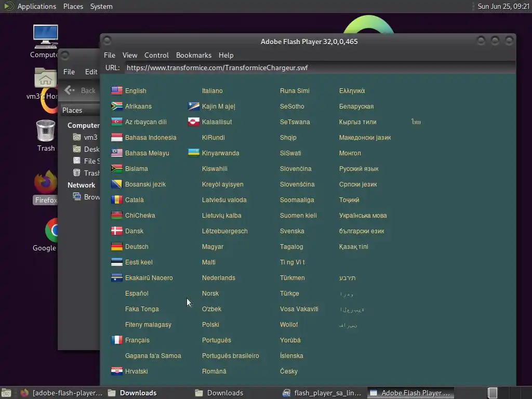Open the Computer desktop icon

45,42
